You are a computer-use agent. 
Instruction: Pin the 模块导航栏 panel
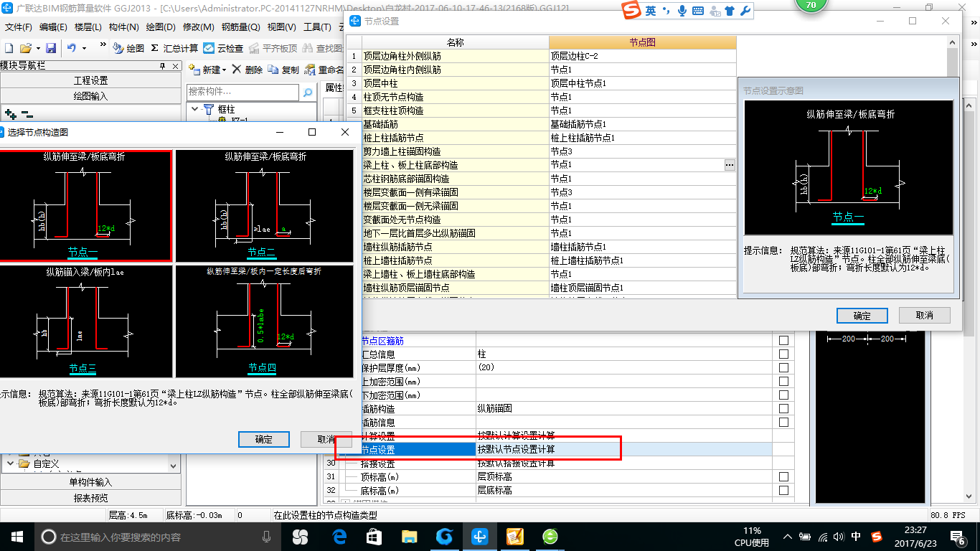click(162, 66)
